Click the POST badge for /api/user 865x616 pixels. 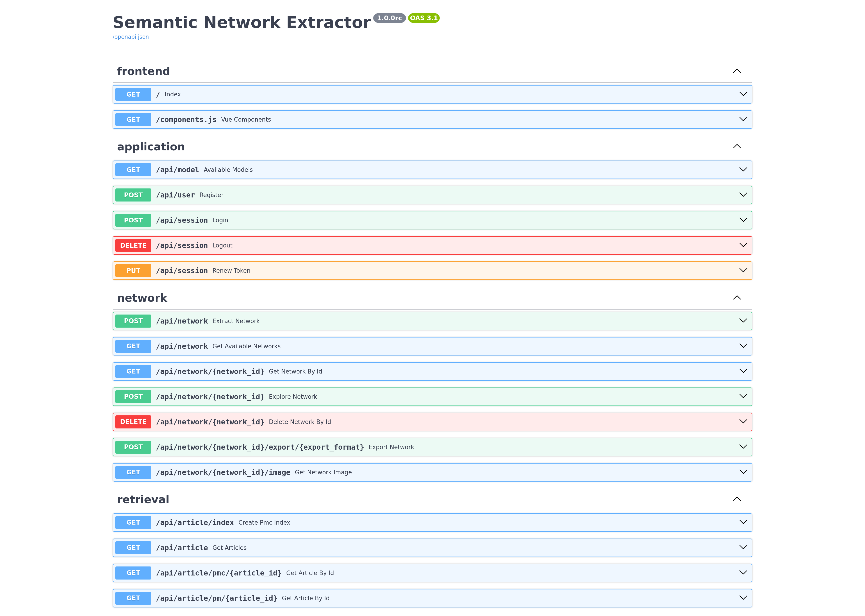pyautogui.click(x=133, y=195)
